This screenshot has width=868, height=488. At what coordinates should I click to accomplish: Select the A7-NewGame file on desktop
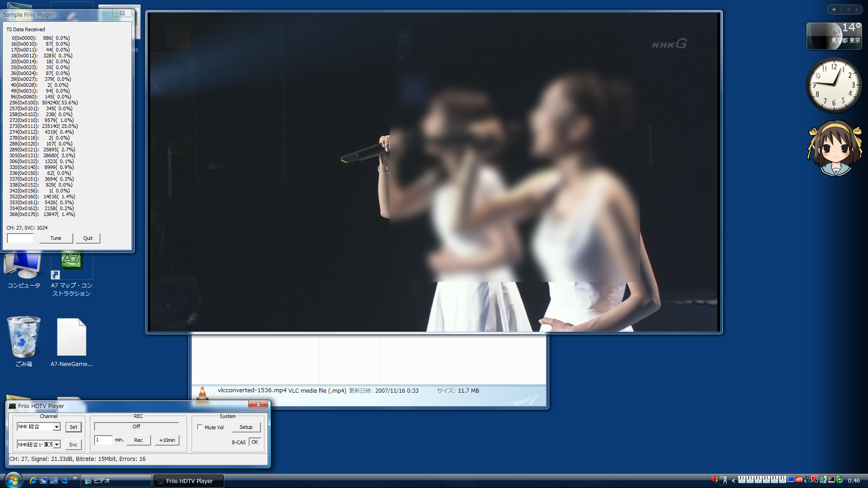[x=71, y=342]
